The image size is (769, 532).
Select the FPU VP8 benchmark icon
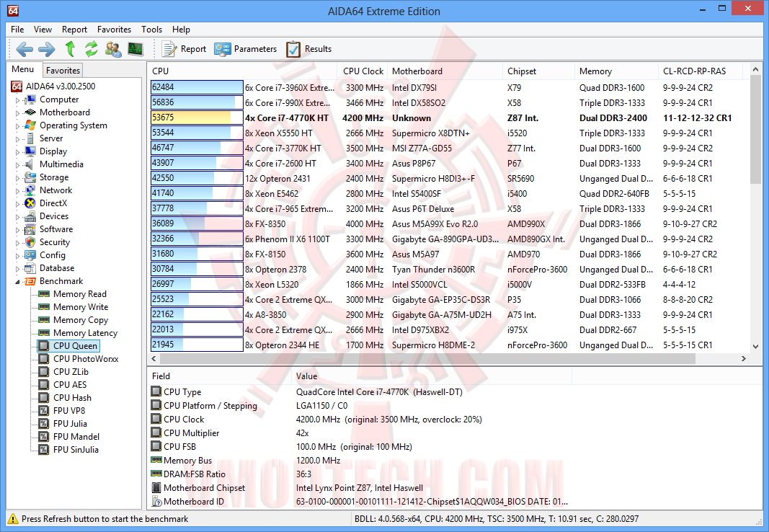click(44, 411)
